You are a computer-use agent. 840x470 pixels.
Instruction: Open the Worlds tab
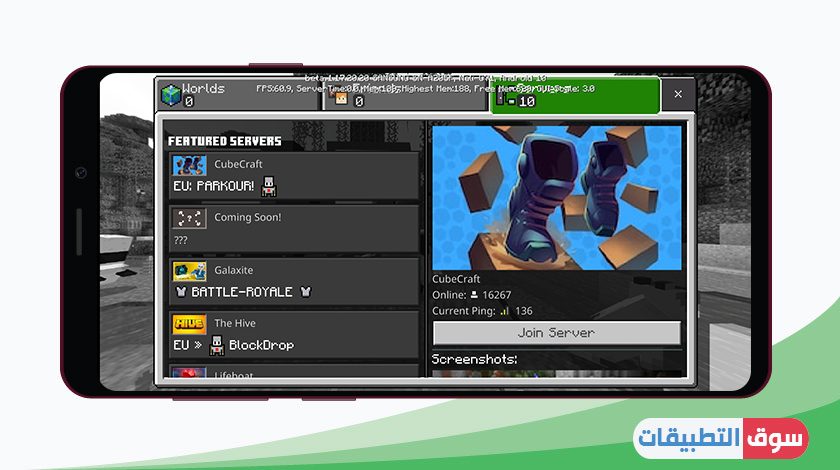pyautogui.click(x=239, y=94)
